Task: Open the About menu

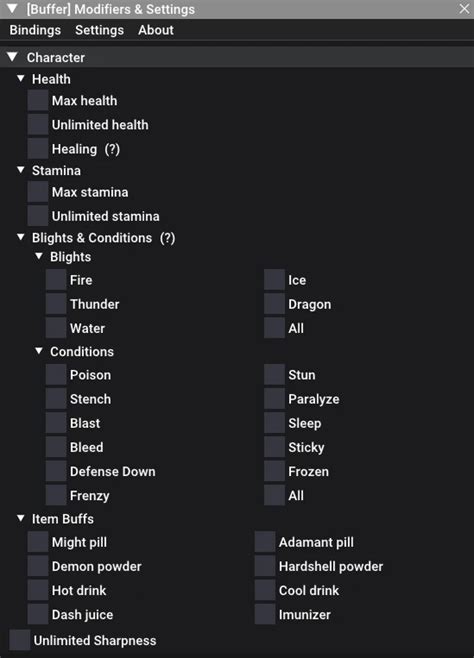Action: 156,30
